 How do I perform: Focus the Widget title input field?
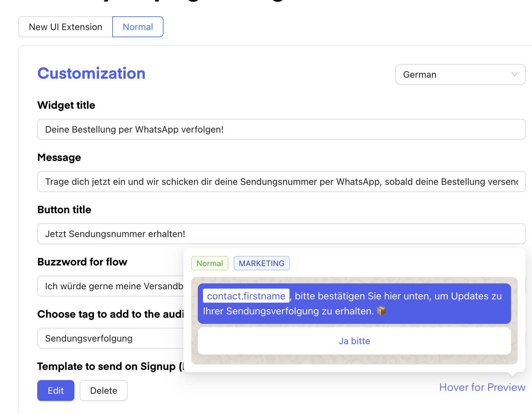tap(281, 129)
